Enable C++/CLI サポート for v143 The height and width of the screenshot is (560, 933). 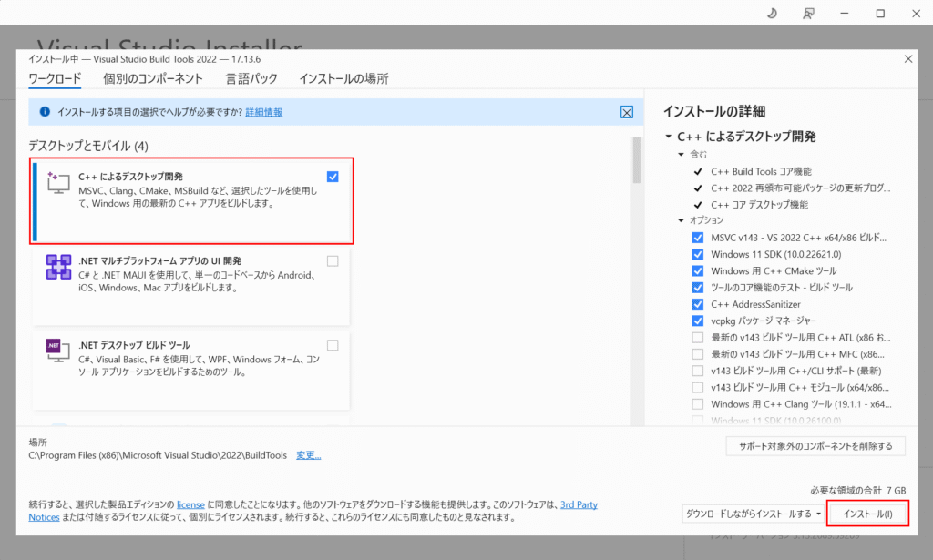697,371
